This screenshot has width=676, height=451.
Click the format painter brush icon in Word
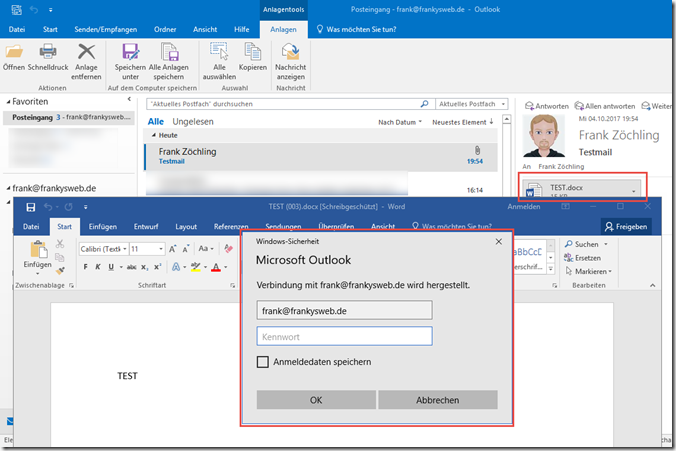tap(60, 270)
